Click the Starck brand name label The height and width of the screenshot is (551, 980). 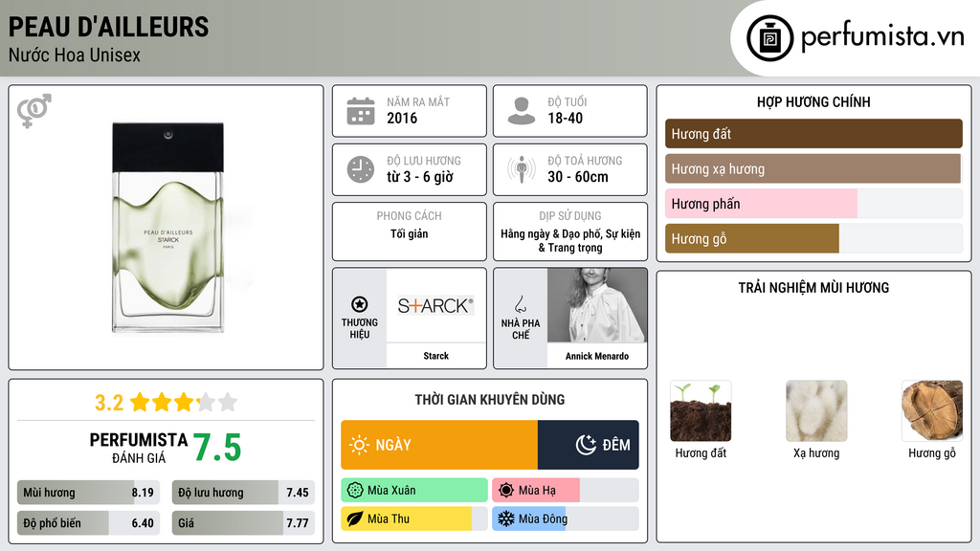pyautogui.click(x=435, y=356)
